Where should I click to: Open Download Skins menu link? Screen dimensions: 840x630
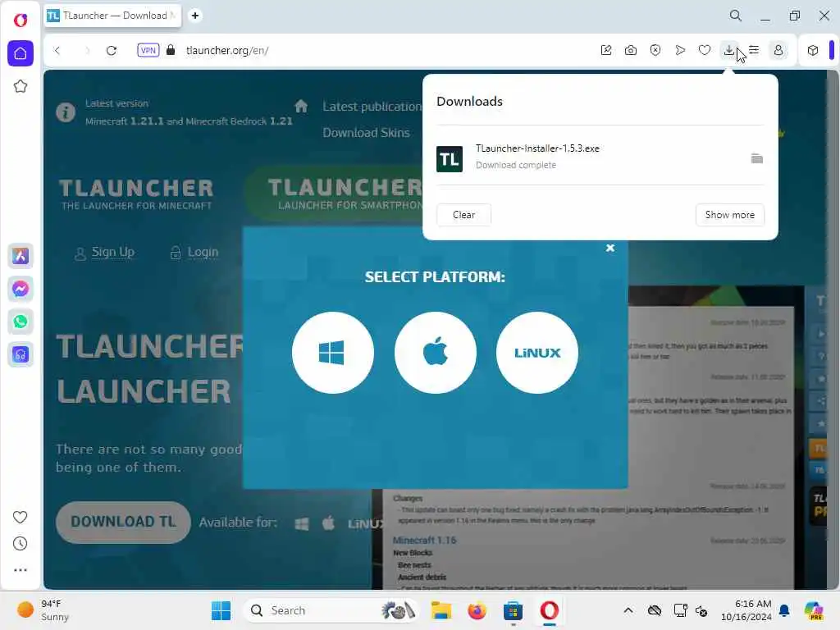click(x=366, y=133)
